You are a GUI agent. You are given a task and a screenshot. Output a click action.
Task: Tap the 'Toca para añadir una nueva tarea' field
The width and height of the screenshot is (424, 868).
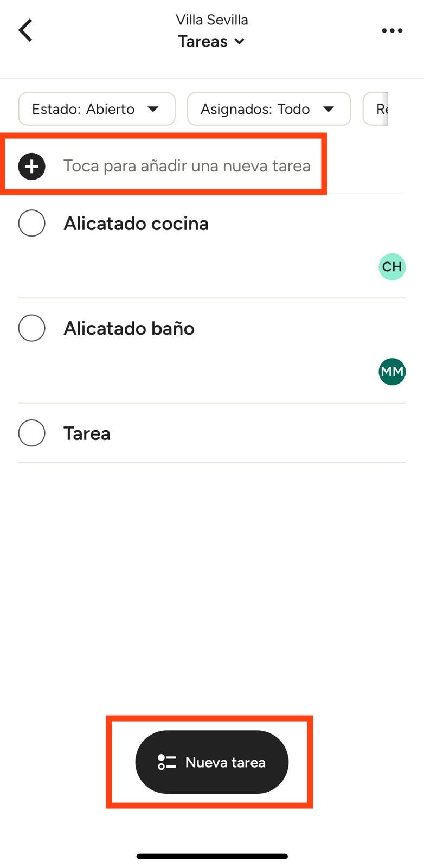tap(187, 166)
